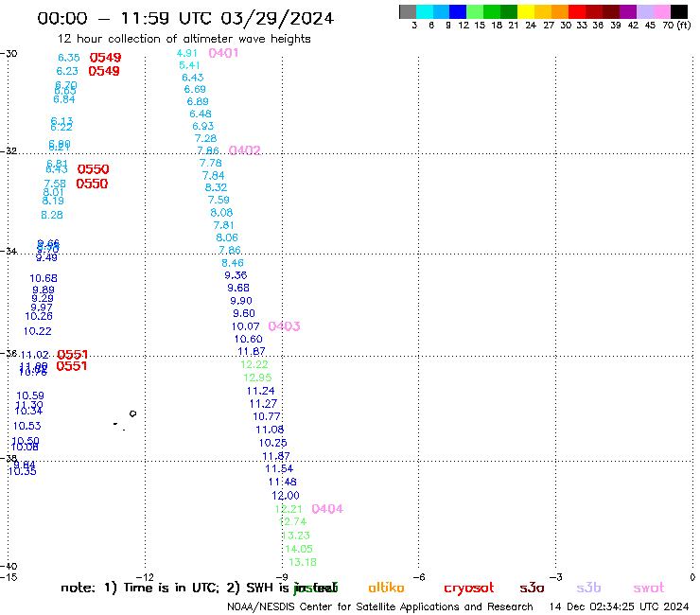
Task: Click the wave height value 6.89
Action: pyautogui.click(x=198, y=102)
